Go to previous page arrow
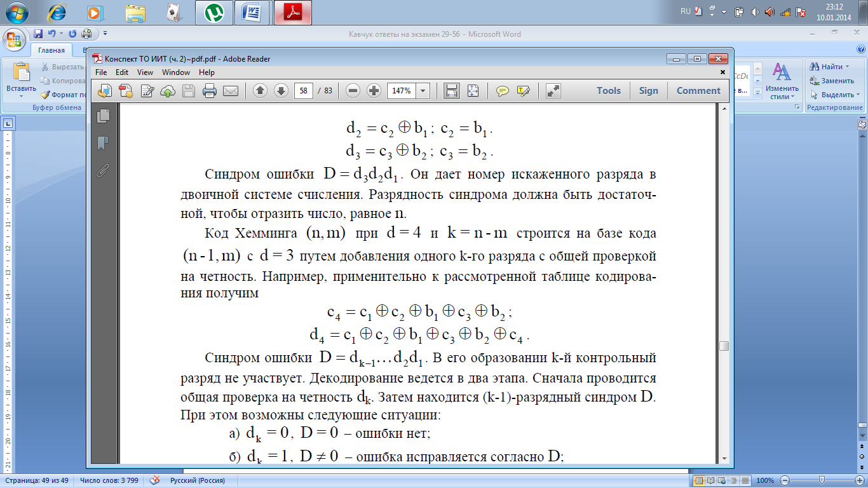 pyautogui.click(x=260, y=91)
